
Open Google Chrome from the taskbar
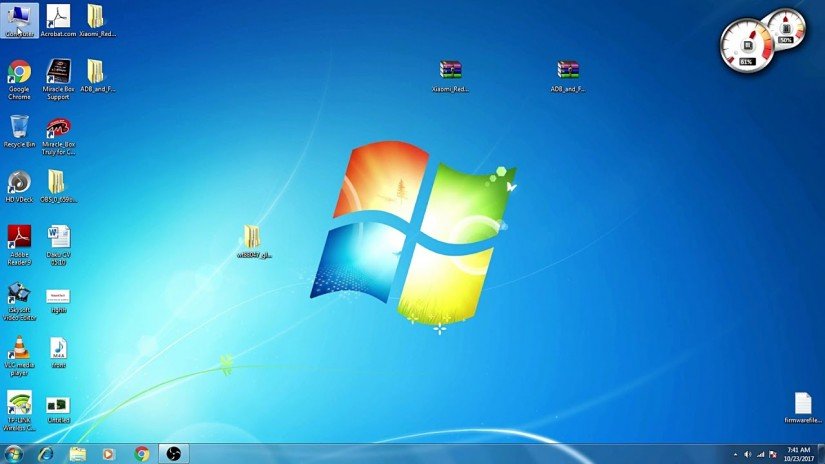(x=141, y=453)
